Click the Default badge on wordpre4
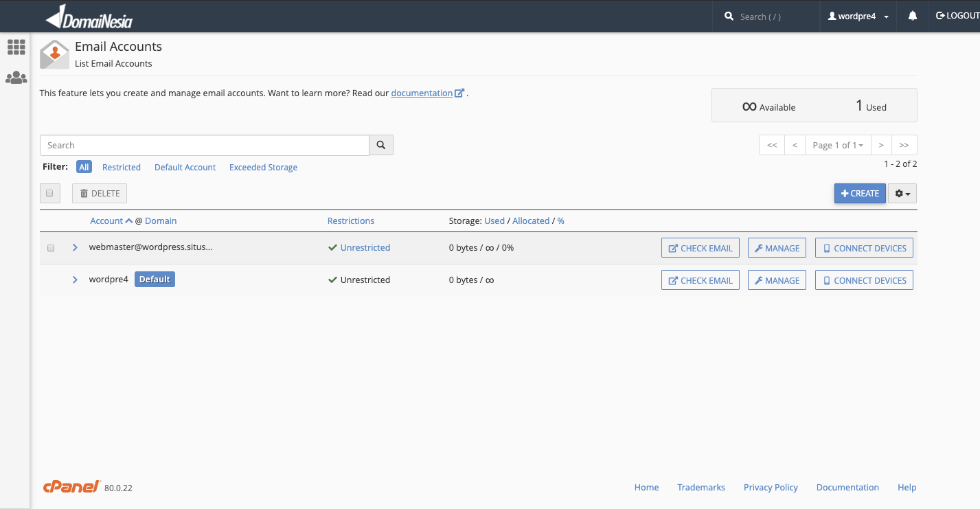This screenshot has width=980, height=509. pyautogui.click(x=155, y=280)
